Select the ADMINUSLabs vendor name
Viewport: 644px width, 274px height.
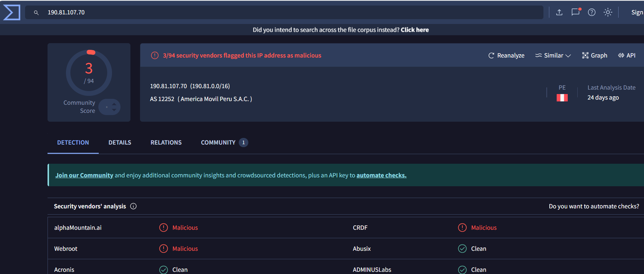(372, 270)
